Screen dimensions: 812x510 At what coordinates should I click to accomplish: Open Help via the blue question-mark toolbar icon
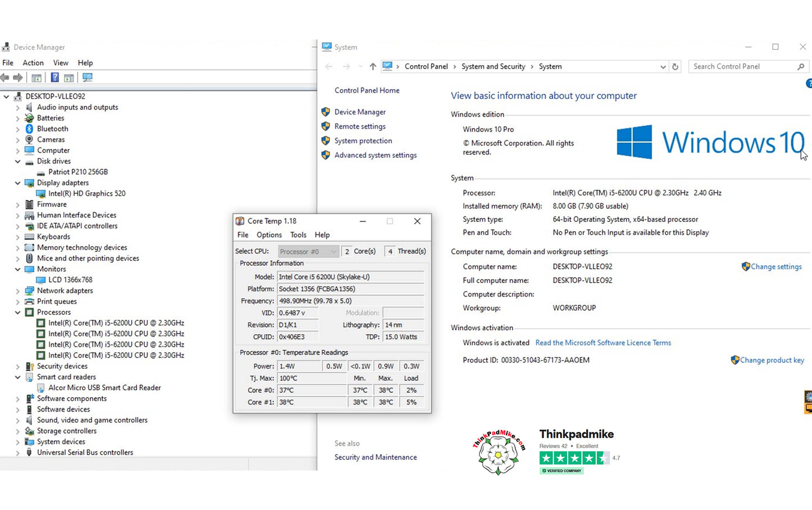click(x=55, y=78)
